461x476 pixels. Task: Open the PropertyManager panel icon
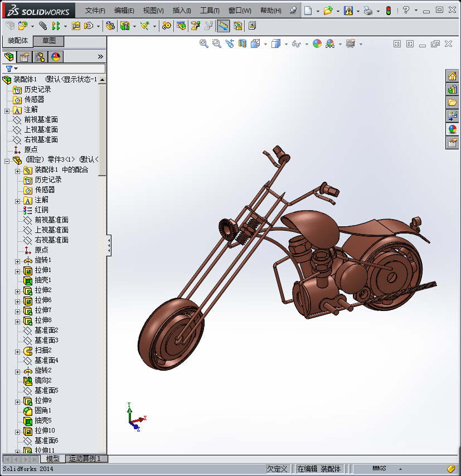[x=25, y=57]
